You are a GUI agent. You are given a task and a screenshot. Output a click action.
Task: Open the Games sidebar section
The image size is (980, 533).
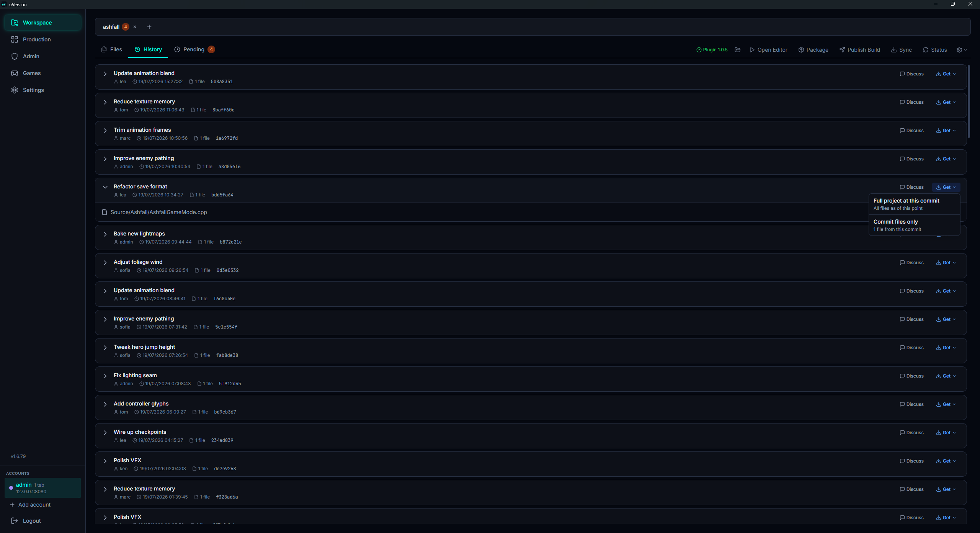[x=42, y=73]
